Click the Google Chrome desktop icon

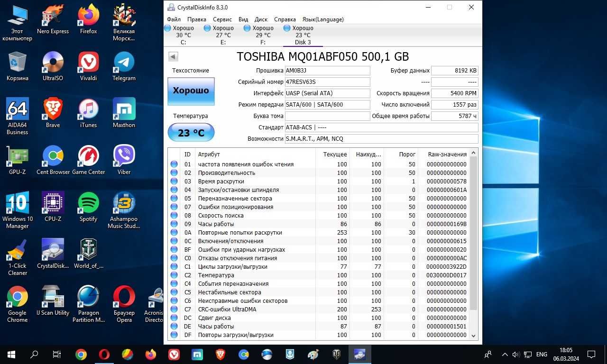18,304
